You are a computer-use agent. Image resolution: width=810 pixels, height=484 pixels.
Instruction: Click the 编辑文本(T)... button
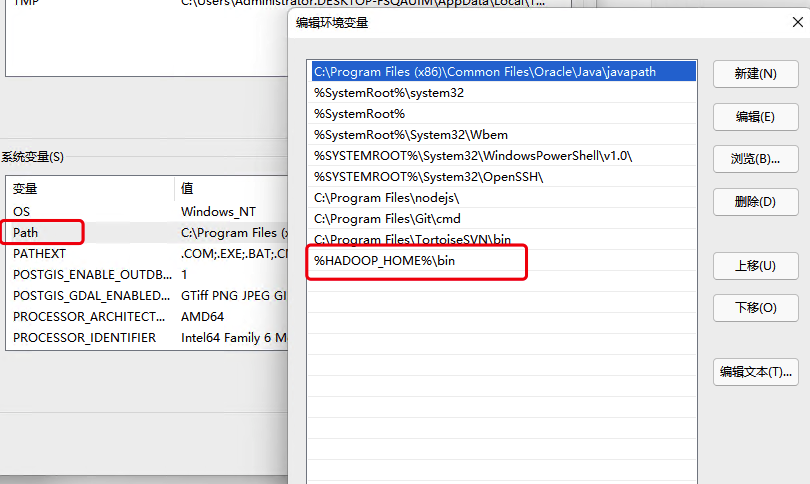[x=757, y=372]
